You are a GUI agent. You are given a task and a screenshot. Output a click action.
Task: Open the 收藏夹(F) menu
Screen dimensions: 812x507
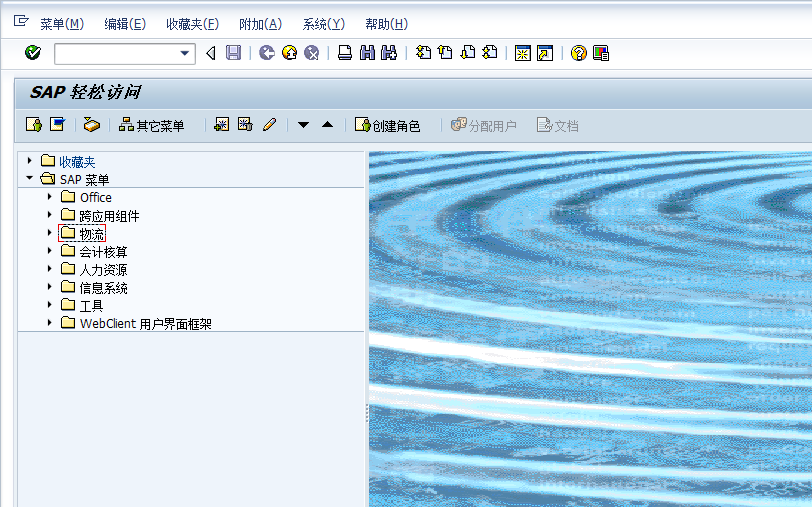(x=193, y=24)
